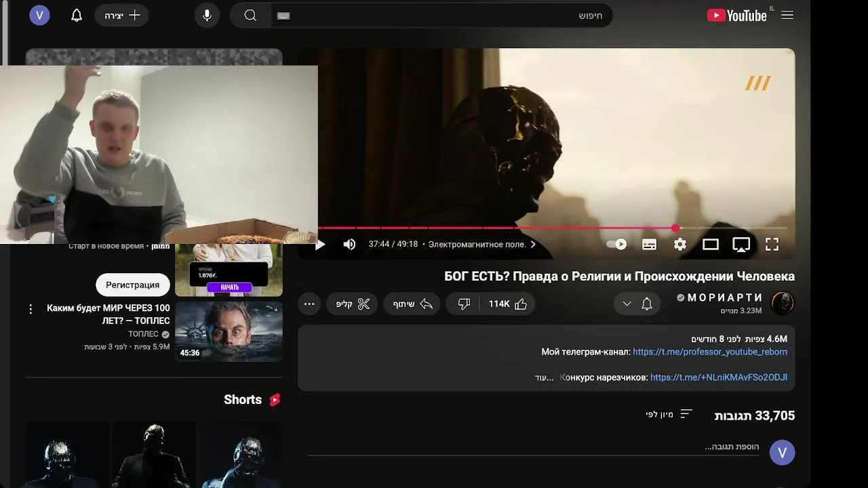The image size is (868, 488).
Task: Dislike the video thumbs-down icon
Action: coord(464,304)
